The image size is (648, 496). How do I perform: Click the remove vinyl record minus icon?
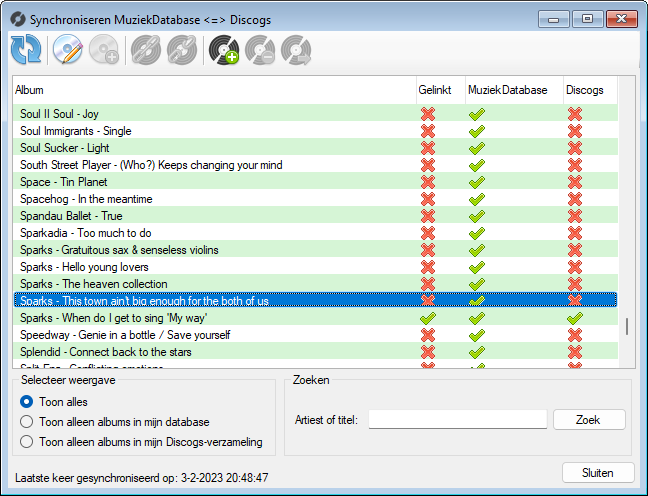pyautogui.click(x=260, y=50)
